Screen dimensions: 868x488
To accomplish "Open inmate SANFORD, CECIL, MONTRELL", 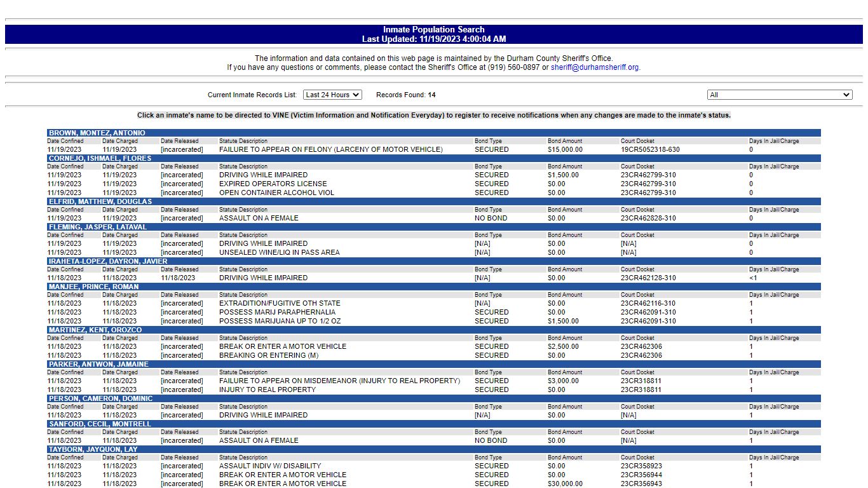I will point(100,424).
